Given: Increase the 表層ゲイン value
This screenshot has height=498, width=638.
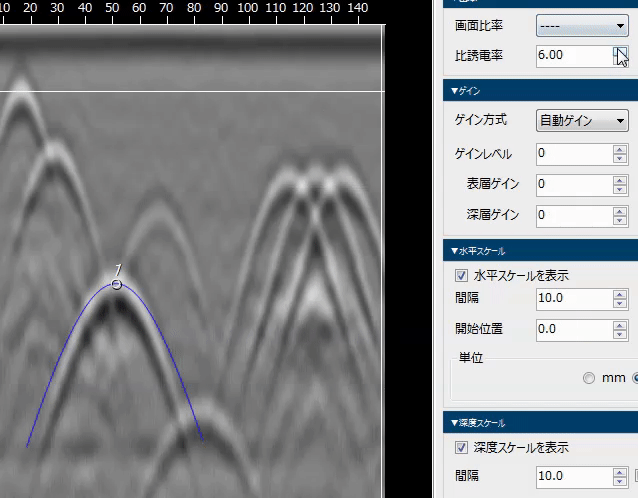Looking at the screenshot, I should pos(620,180).
